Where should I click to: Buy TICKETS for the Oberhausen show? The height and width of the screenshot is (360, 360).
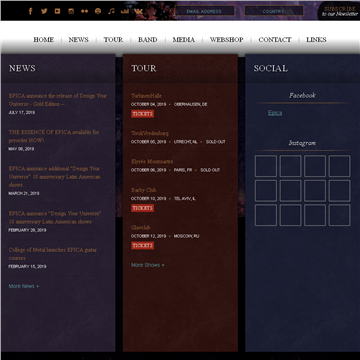142,114
